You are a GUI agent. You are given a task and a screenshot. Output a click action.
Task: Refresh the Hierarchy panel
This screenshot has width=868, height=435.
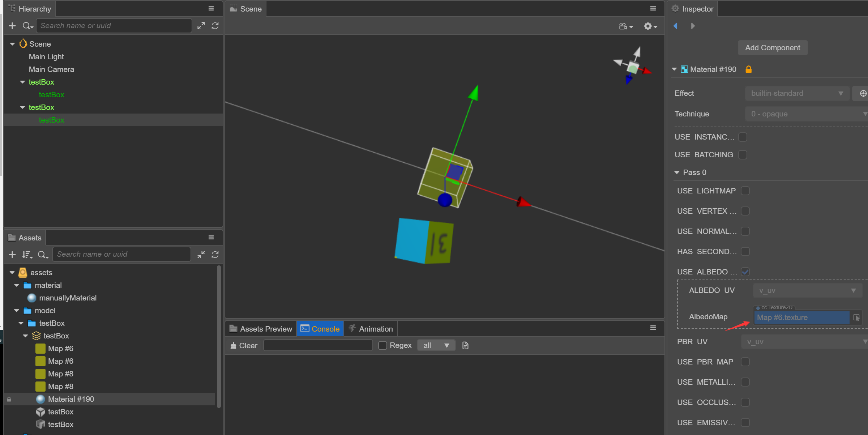point(215,26)
